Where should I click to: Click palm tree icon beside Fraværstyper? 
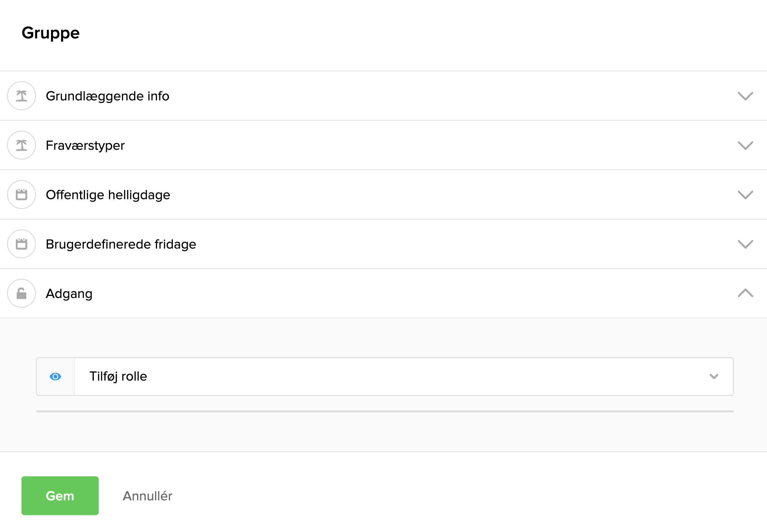tap(21, 145)
